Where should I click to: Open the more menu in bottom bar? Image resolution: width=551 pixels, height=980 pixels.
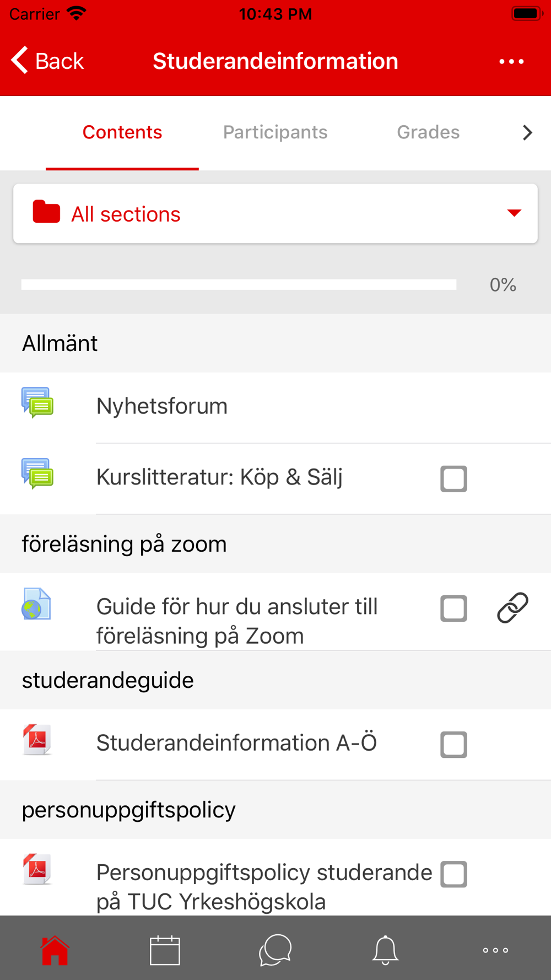[495, 950]
